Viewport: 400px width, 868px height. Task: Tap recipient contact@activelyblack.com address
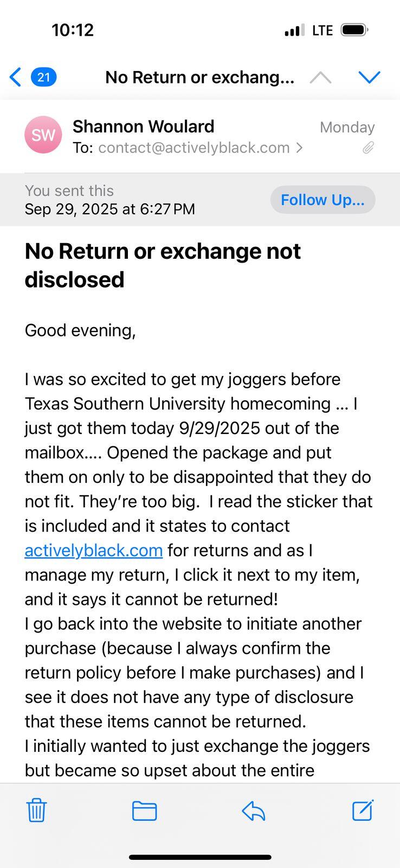click(x=194, y=148)
